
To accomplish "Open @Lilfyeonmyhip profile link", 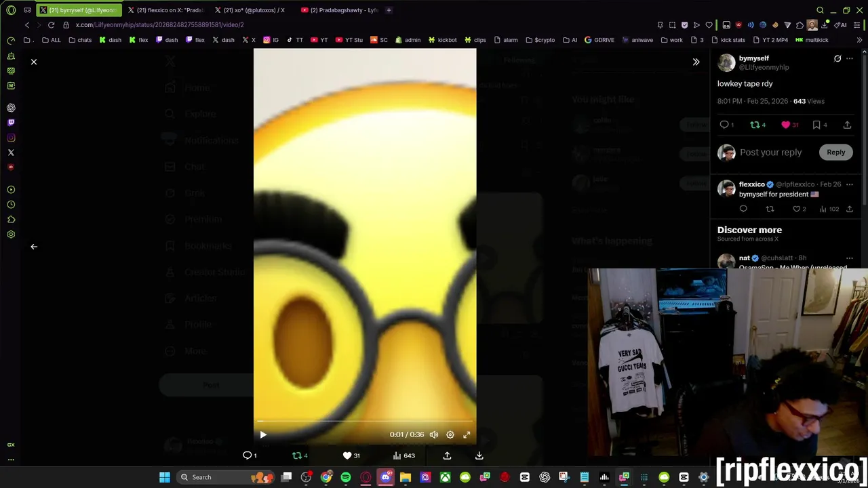I will [x=764, y=67].
